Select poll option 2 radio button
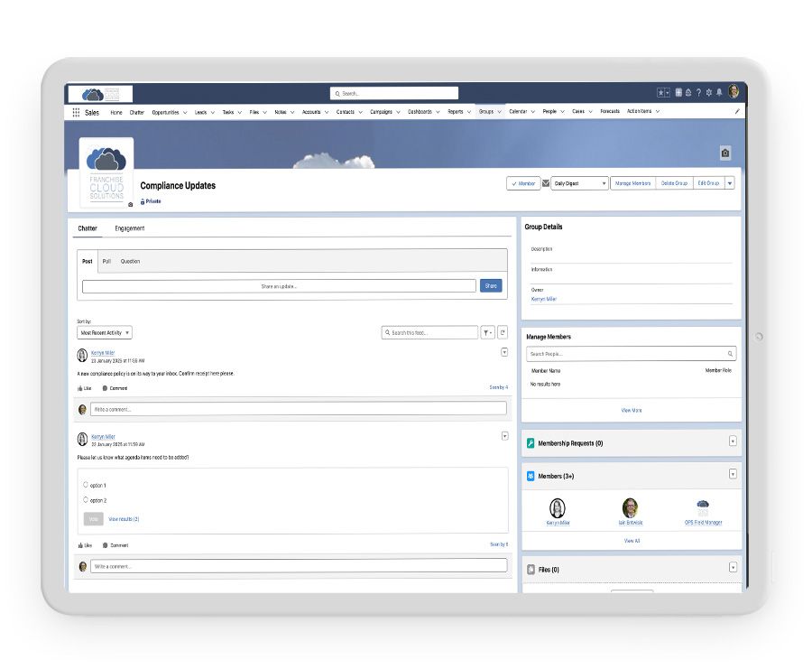Image resolution: width=812 pixels, height=669 pixels. tap(86, 499)
